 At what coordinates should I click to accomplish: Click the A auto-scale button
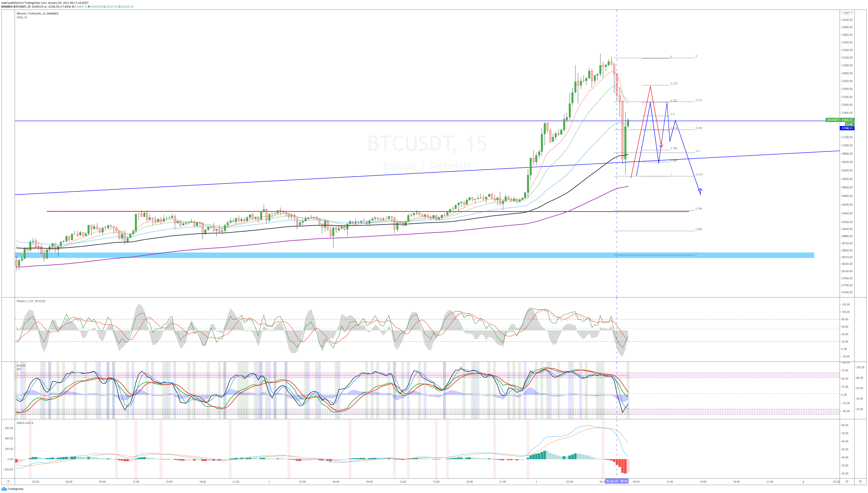tap(847, 481)
